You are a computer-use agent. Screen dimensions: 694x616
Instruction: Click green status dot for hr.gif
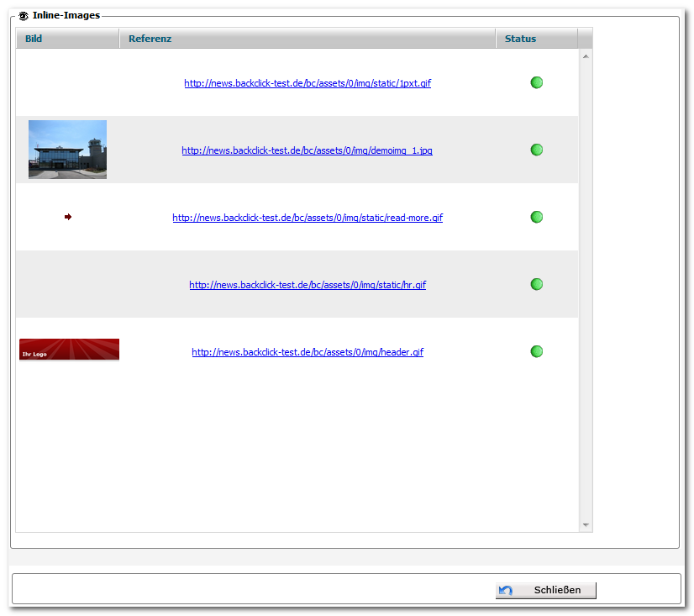pos(536,284)
